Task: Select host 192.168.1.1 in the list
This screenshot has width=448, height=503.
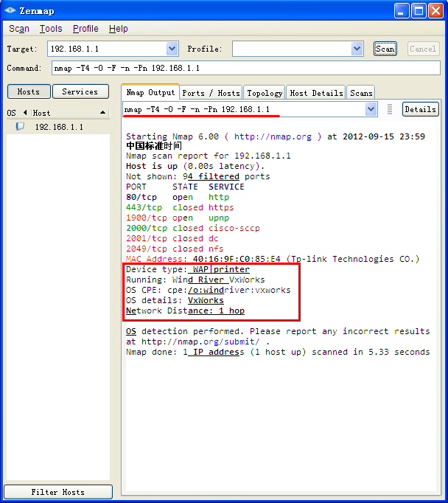Action: pyautogui.click(x=59, y=127)
